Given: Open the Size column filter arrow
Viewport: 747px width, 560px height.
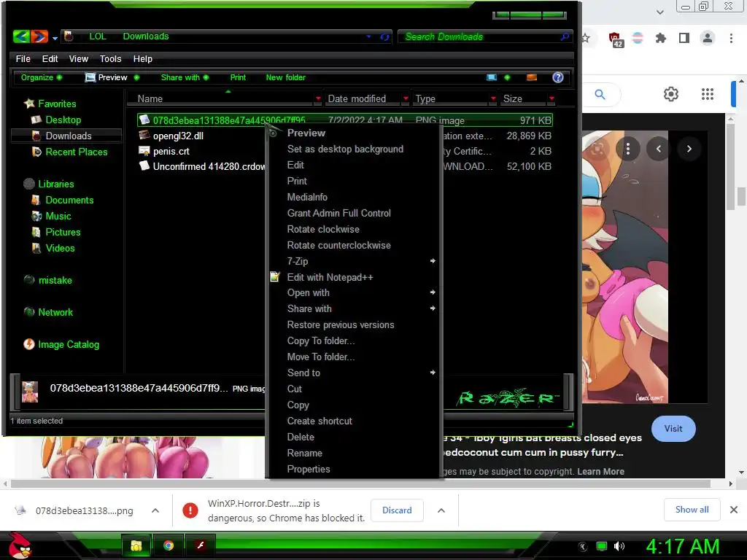Looking at the screenshot, I should [551, 98].
